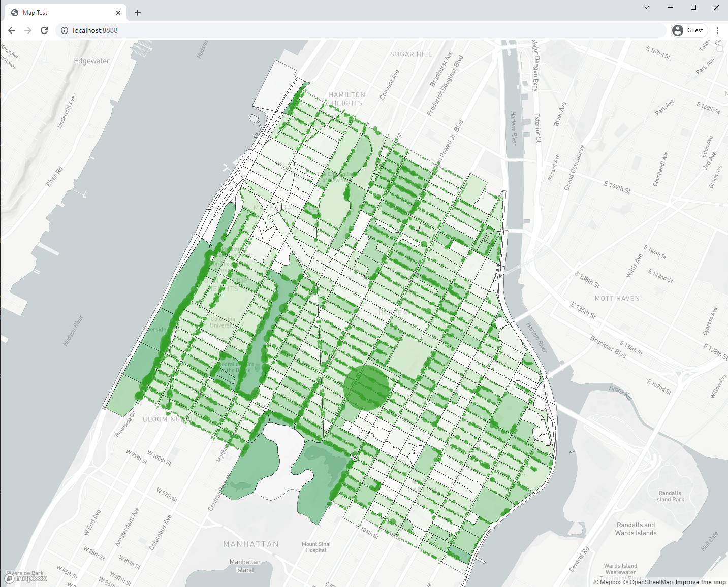This screenshot has width=728, height=587.
Task: Click the Mount Sinai Hospital map label
Action: click(x=316, y=547)
